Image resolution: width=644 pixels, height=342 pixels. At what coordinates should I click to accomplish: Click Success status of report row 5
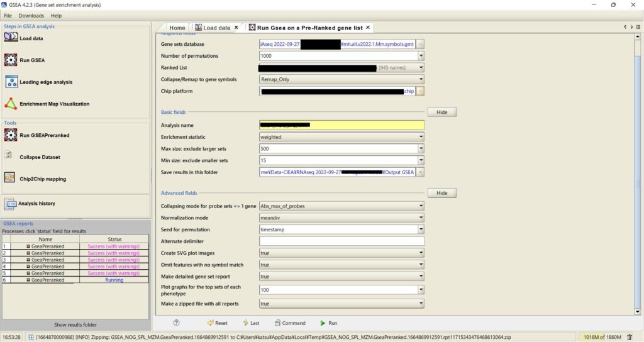114,273
